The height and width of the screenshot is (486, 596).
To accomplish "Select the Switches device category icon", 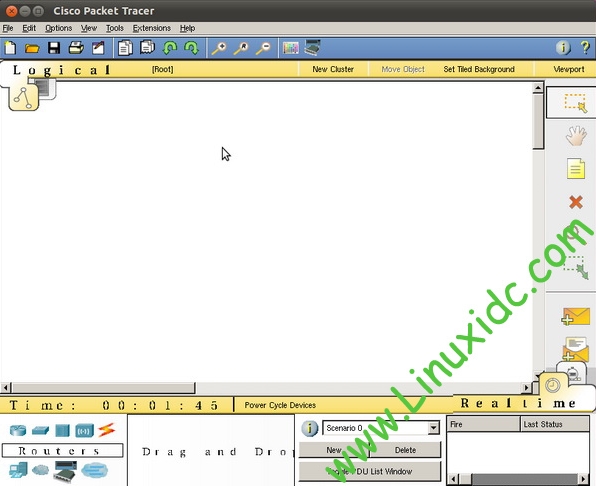I will 40,430.
